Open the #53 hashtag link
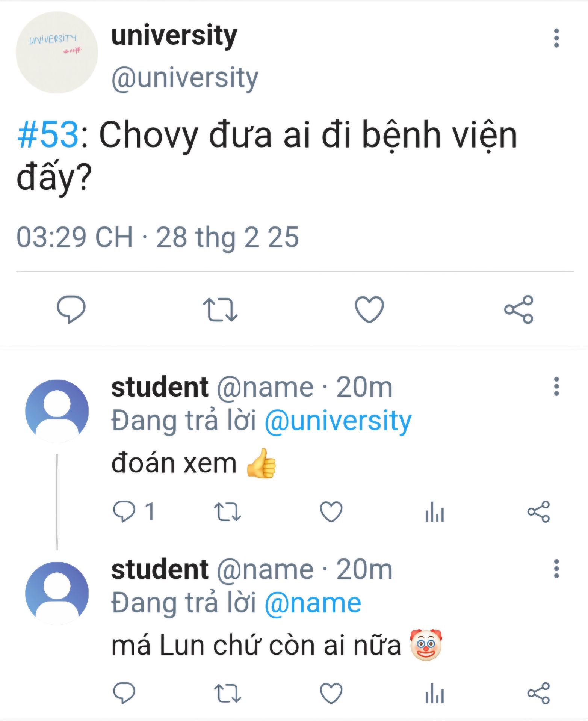Viewport: 588px width, 721px height. 48,135
